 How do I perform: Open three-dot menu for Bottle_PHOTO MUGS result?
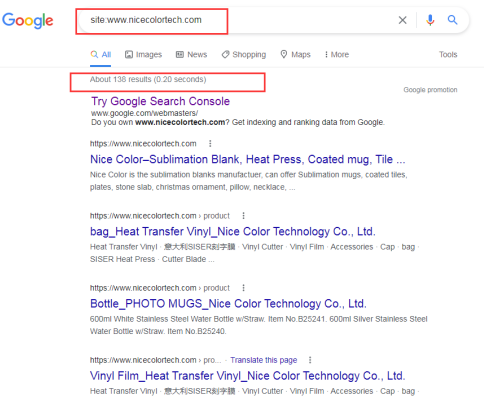(x=244, y=288)
